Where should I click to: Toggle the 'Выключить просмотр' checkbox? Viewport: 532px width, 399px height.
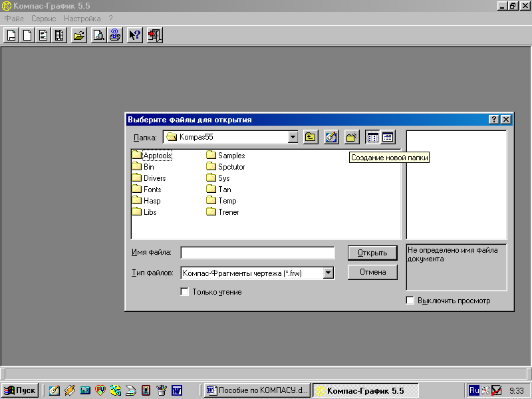[x=410, y=301]
